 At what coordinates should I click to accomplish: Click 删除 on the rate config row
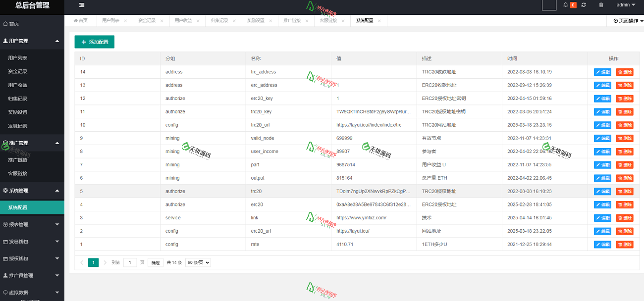coord(624,244)
